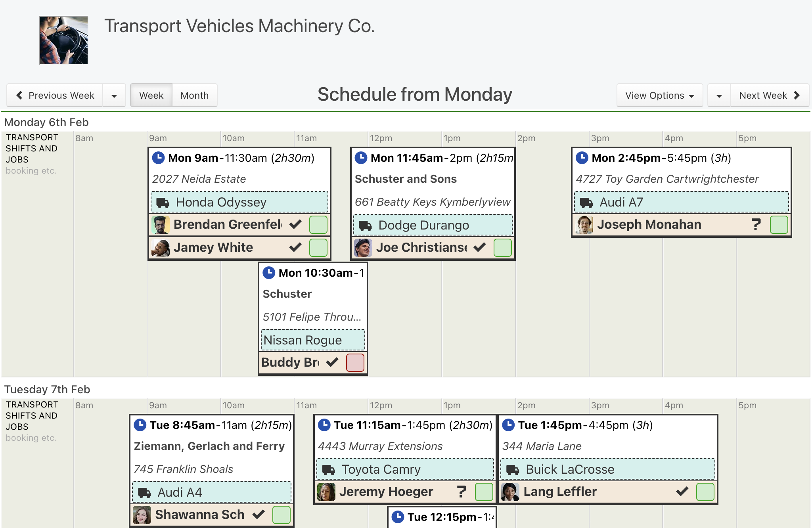The width and height of the screenshot is (812, 528).
Task: Toggle red box for Buddy Bro
Action: [355, 363]
